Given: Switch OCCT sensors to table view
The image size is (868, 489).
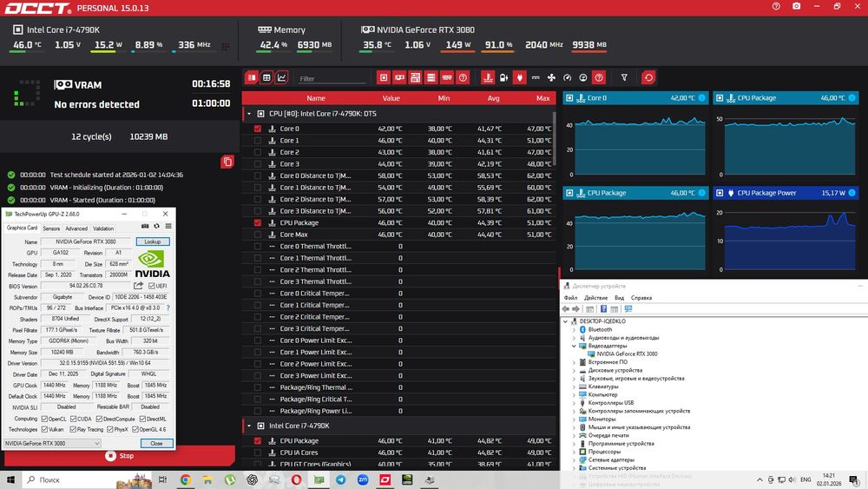Looking at the screenshot, I should click(266, 78).
